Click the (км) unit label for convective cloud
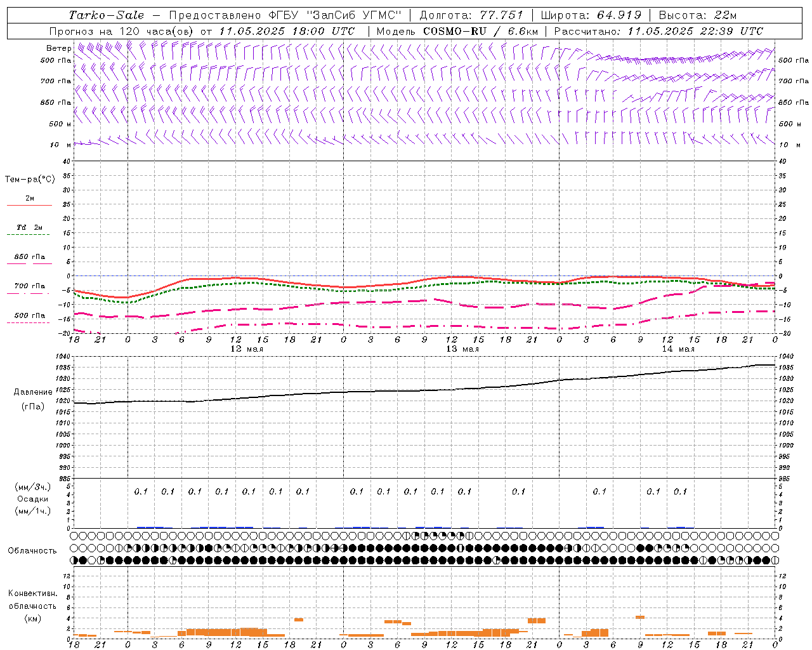This screenshot has height=650, width=812. tap(33, 618)
